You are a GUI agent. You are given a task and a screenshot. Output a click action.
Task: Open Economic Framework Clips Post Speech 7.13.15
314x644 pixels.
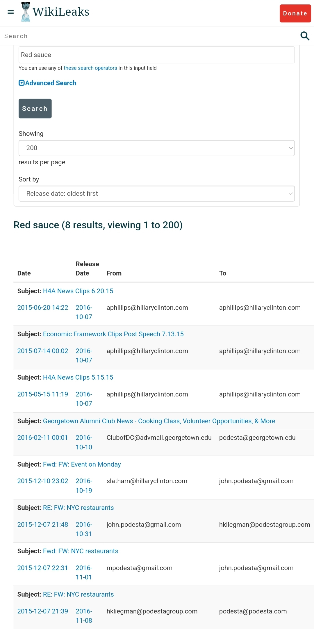(x=113, y=334)
